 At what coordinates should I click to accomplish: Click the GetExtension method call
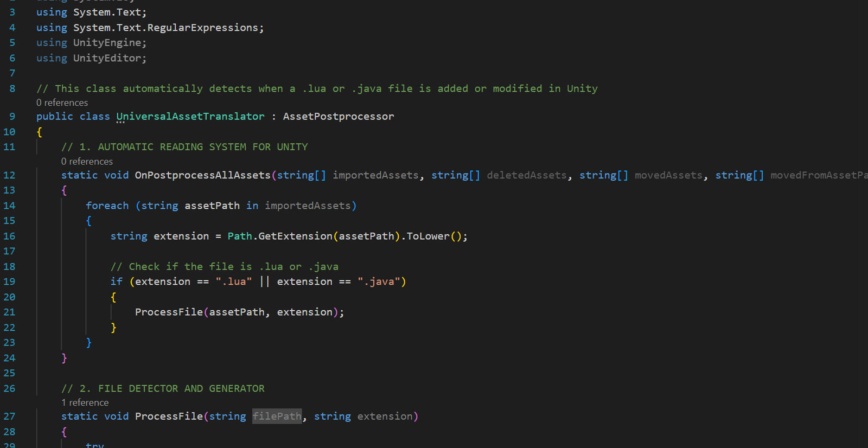pyautogui.click(x=295, y=236)
